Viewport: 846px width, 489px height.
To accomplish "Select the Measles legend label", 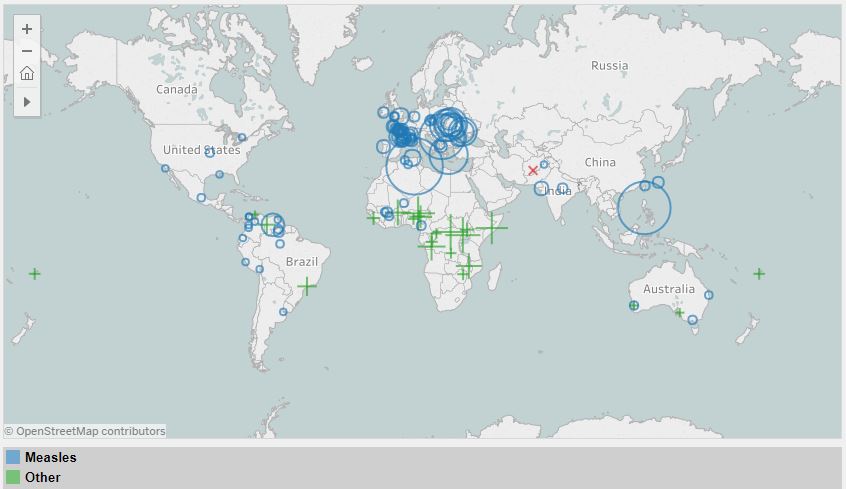I will click(x=51, y=457).
